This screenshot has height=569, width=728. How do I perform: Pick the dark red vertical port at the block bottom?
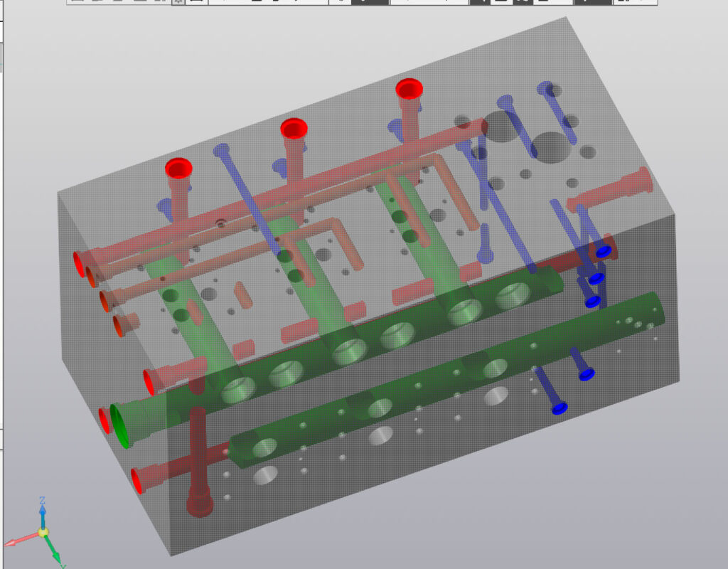[x=199, y=505]
